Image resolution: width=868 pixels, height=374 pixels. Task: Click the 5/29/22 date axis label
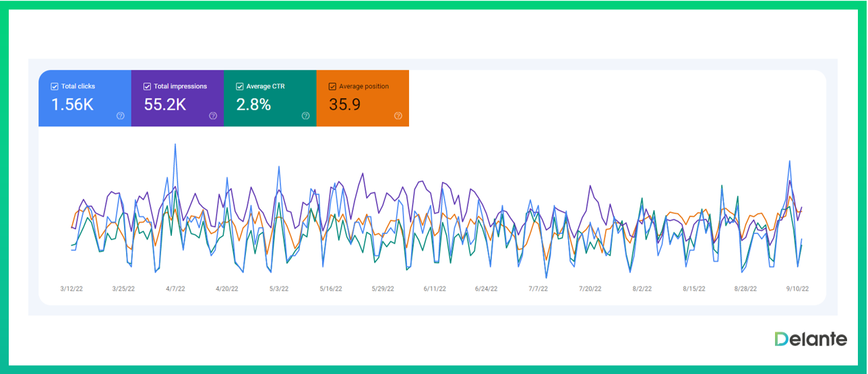coord(383,288)
